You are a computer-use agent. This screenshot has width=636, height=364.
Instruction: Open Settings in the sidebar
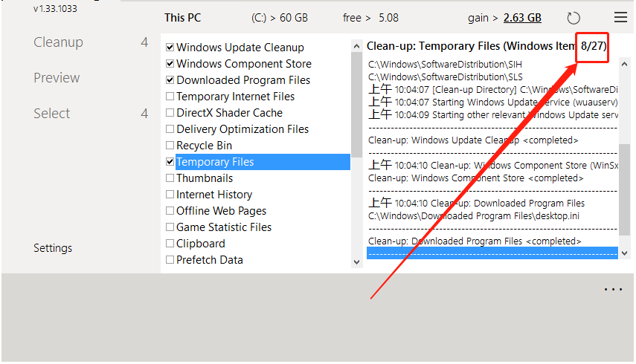[53, 248]
